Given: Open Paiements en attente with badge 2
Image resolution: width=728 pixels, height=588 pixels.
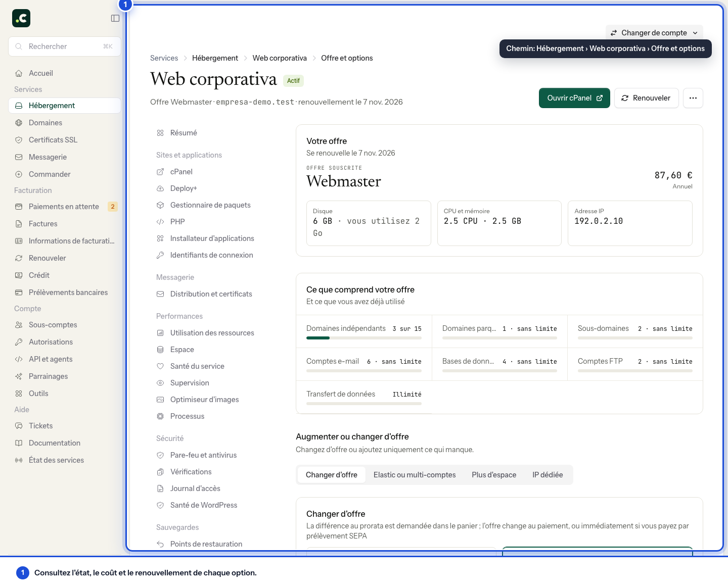Looking at the screenshot, I should (x=65, y=207).
